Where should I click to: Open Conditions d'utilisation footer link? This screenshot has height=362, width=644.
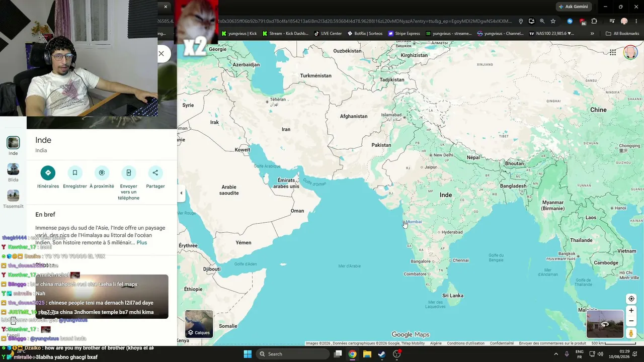pyautogui.click(x=465, y=343)
